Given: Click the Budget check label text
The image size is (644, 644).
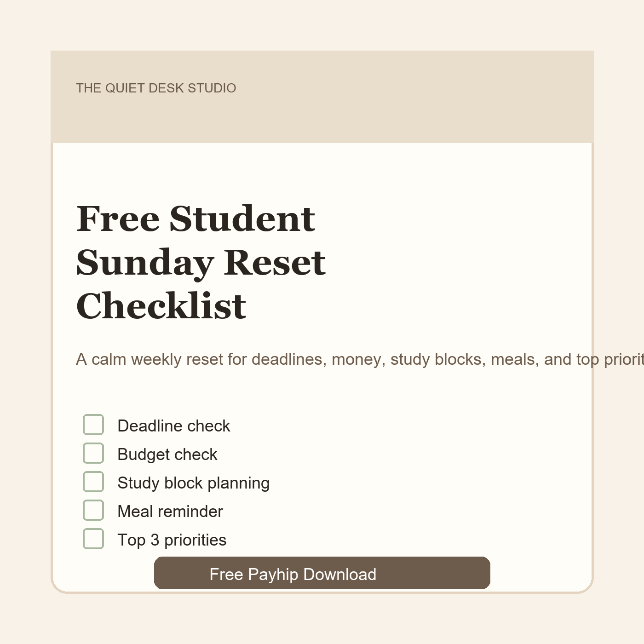Looking at the screenshot, I should (167, 454).
